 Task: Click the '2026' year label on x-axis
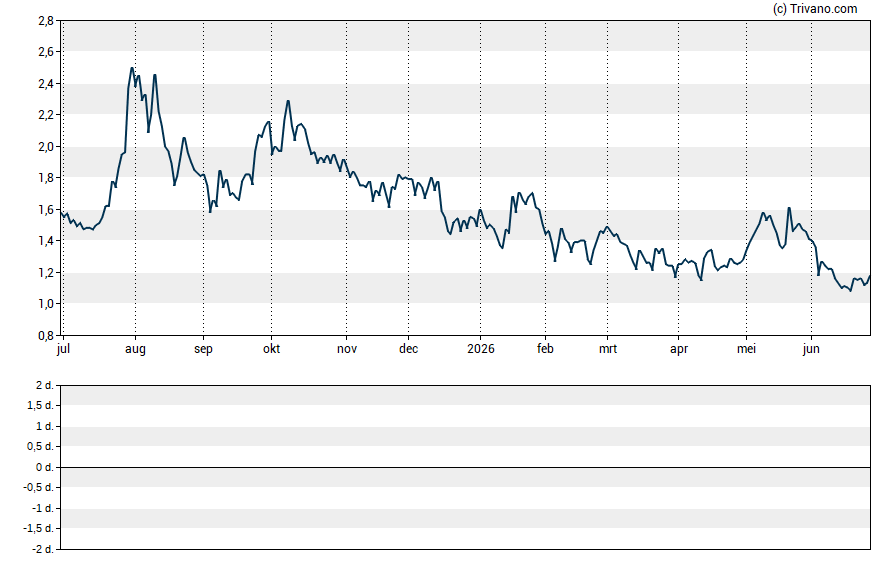pos(480,349)
